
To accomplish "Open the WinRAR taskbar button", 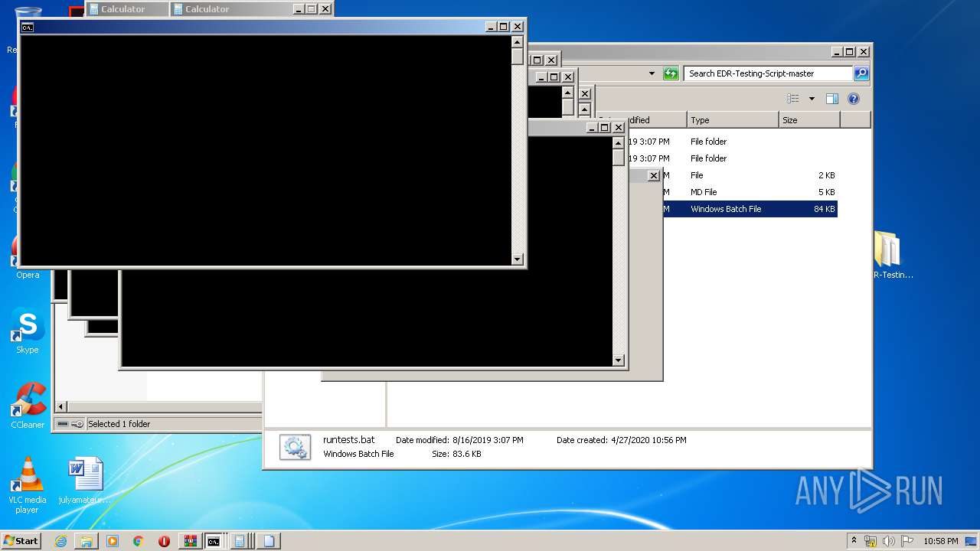I will [x=190, y=541].
